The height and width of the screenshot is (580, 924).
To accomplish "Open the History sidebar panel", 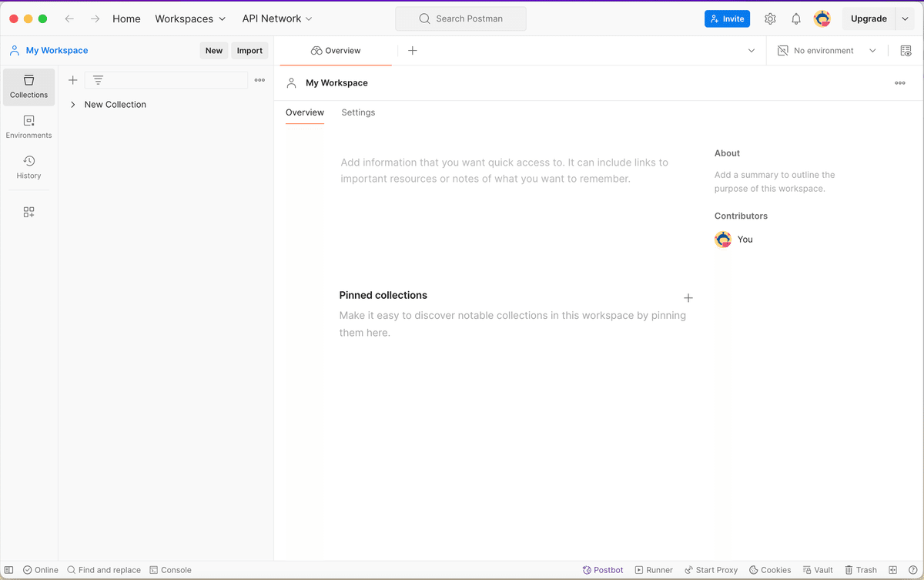I will click(x=28, y=166).
